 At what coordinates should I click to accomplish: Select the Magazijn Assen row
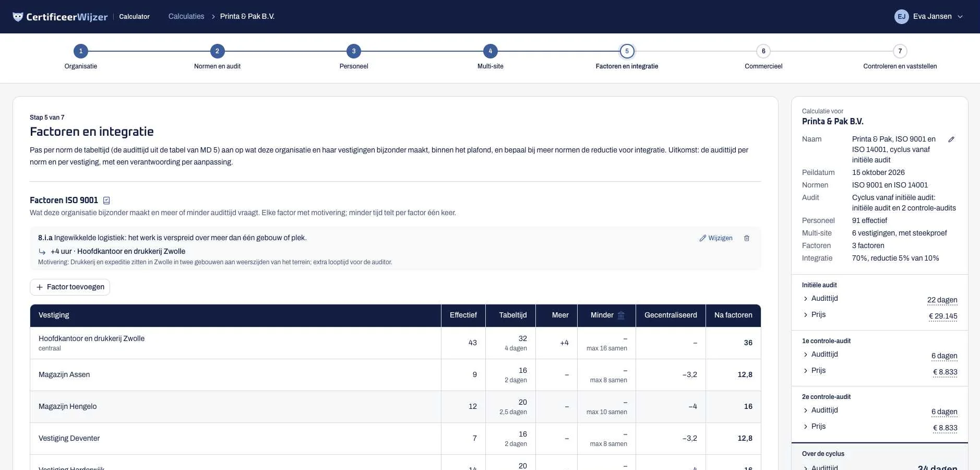(396, 375)
